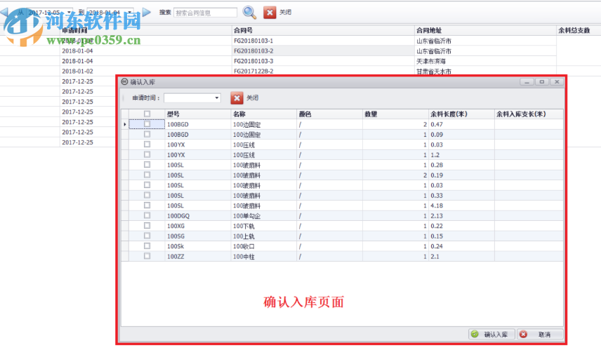Check the 100DGQ row checkbox
601x364 pixels.
click(147, 215)
